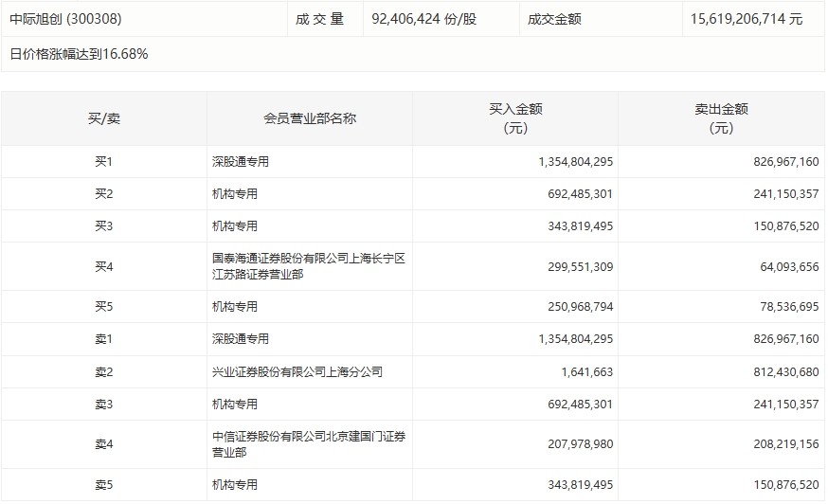Screen dimensions: 828x504
Task: Click the sell amount 208,219,156
Action: point(786,443)
